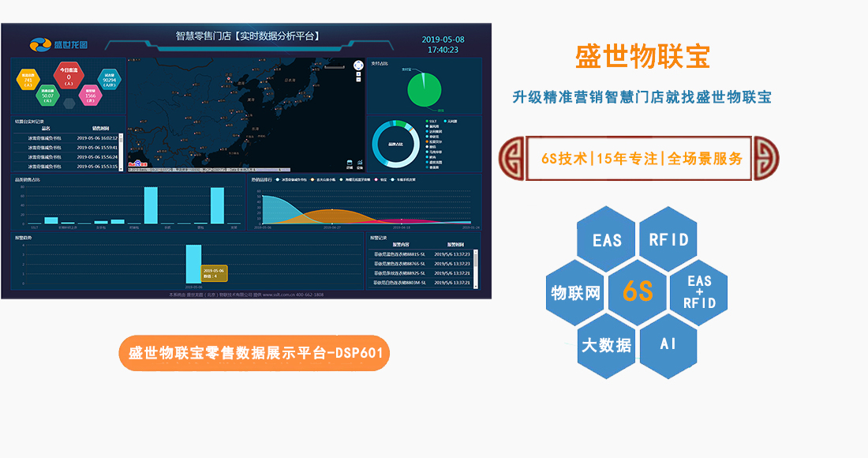Select the EAS hexagon tile

[607, 240]
